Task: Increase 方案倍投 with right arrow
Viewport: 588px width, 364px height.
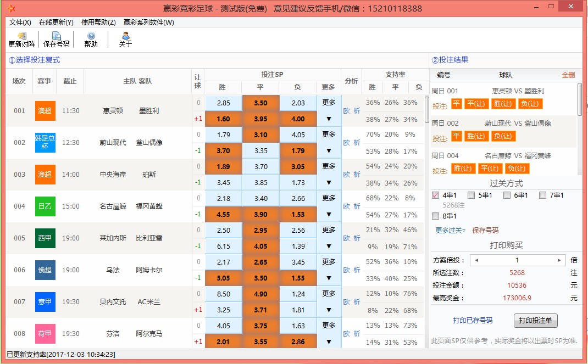Action: click(x=559, y=260)
